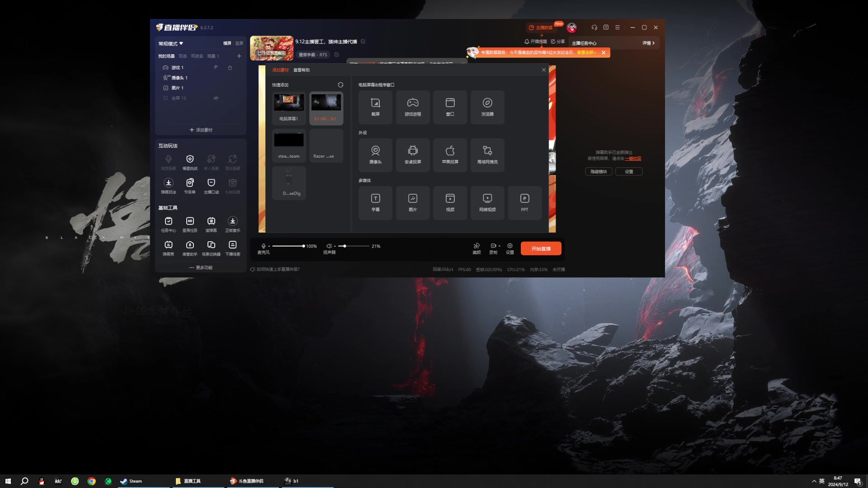The height and width of the screenshot is (488, 868).
Task: Open 读弹幕 read danmaku tool
Action: tap(211, 224)
